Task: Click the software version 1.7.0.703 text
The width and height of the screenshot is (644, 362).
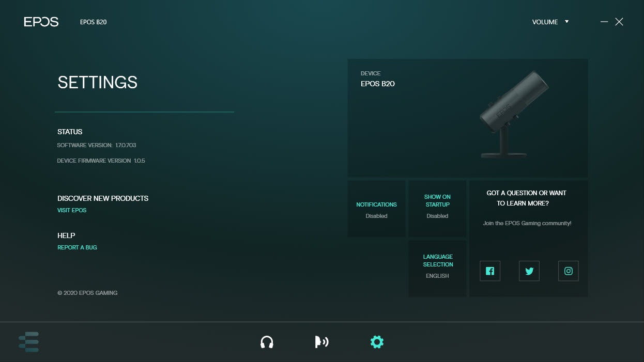Action: pyautogui.click(x=97, y=145)
